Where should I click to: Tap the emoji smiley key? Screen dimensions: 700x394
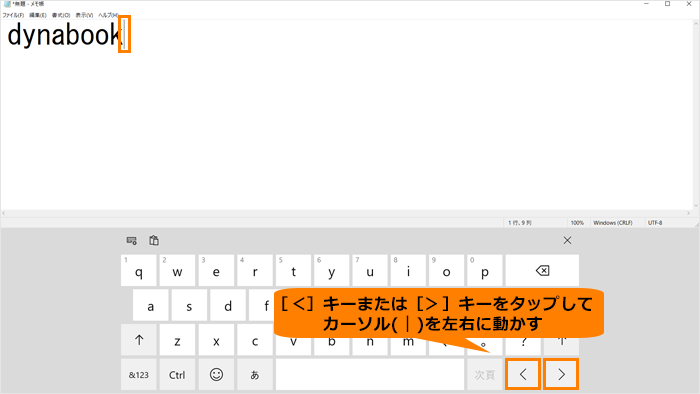216,374
